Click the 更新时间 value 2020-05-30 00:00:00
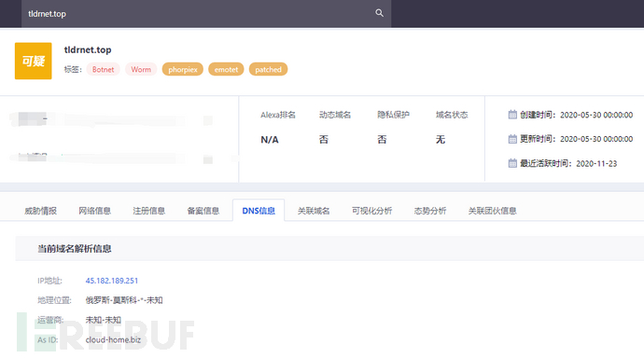 click(596, 139)
